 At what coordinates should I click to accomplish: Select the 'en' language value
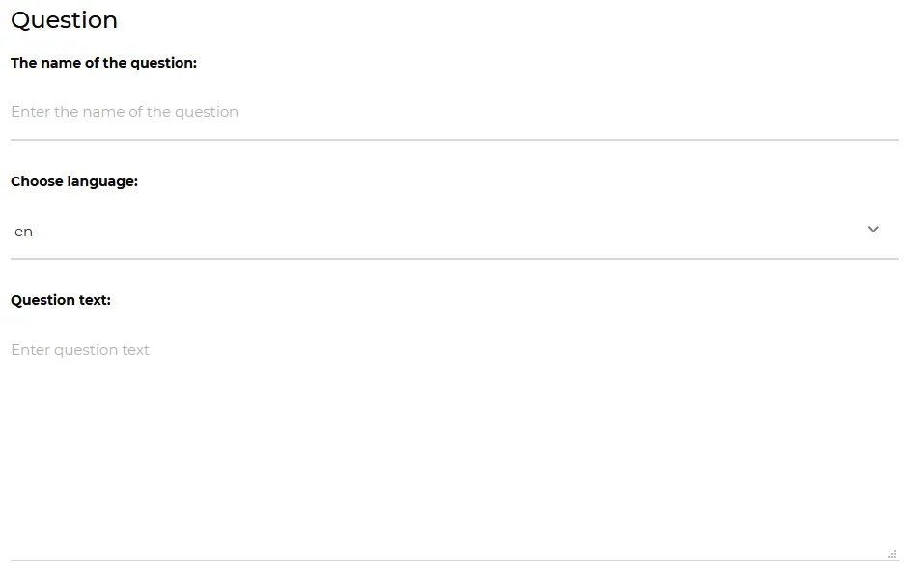[x=24, y=232]
